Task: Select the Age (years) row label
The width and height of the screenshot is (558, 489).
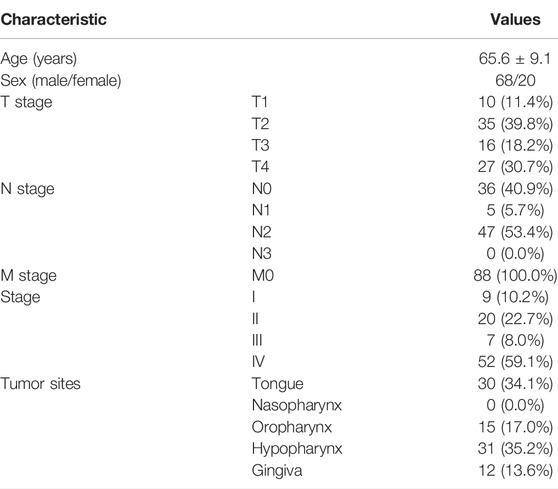Action: click(38, 59)
